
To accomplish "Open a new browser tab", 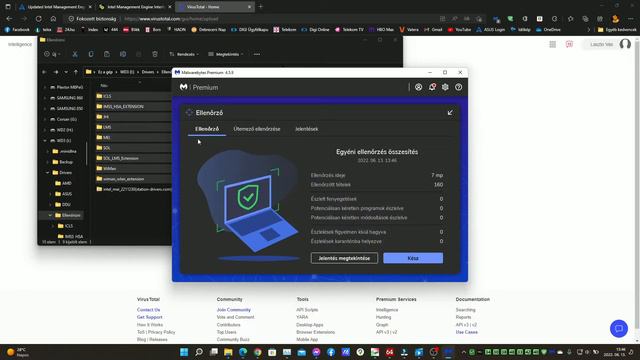I will click(x=261, y=7).
